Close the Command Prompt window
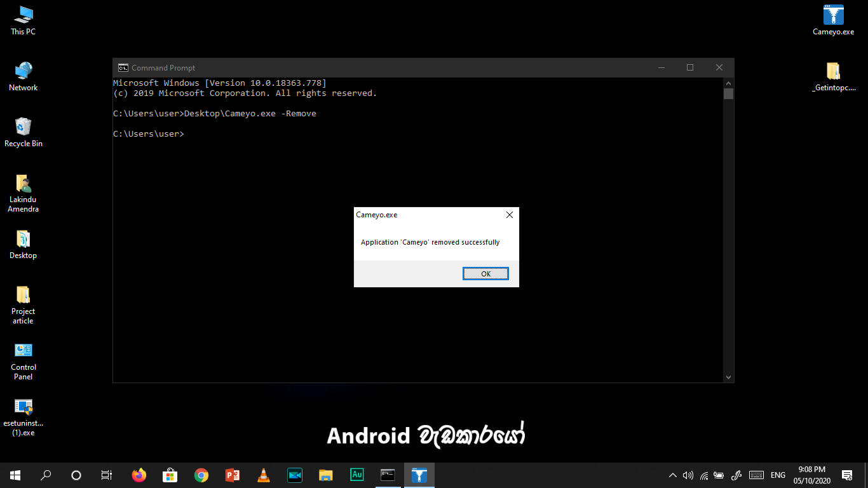Viewport: 868px width, 488px height. coord(719,67)
